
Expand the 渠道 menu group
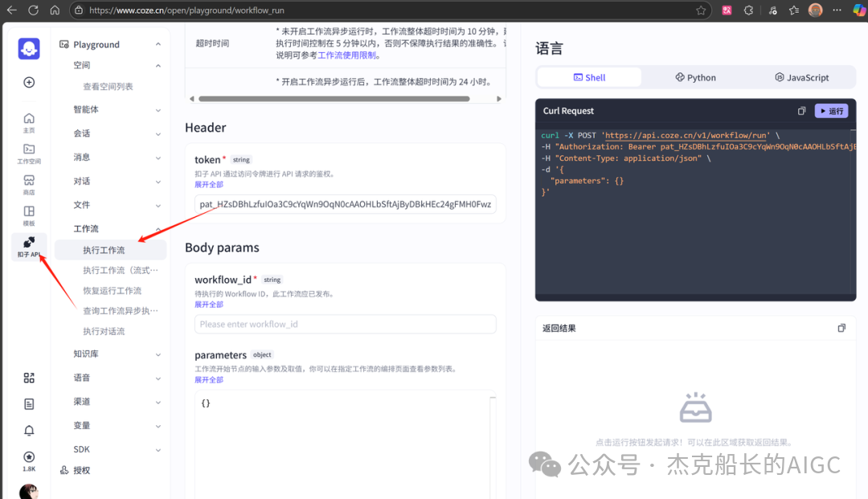click(158, 403)
